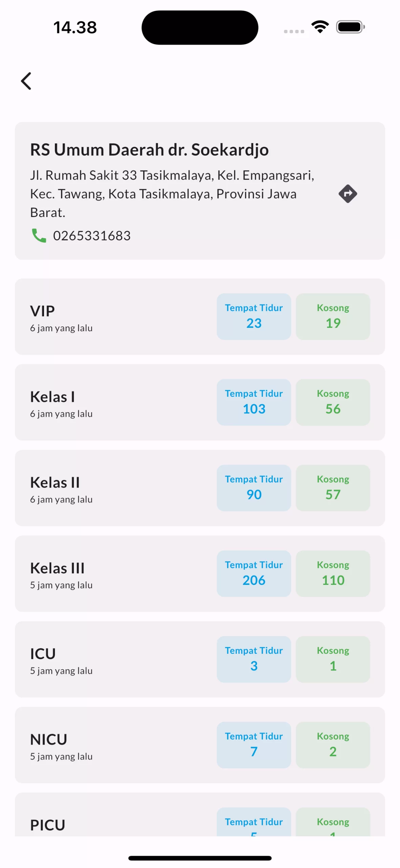The image size is (400, 868).
Task: Tap NICU Kosong 2 badge
Action: 333,745
